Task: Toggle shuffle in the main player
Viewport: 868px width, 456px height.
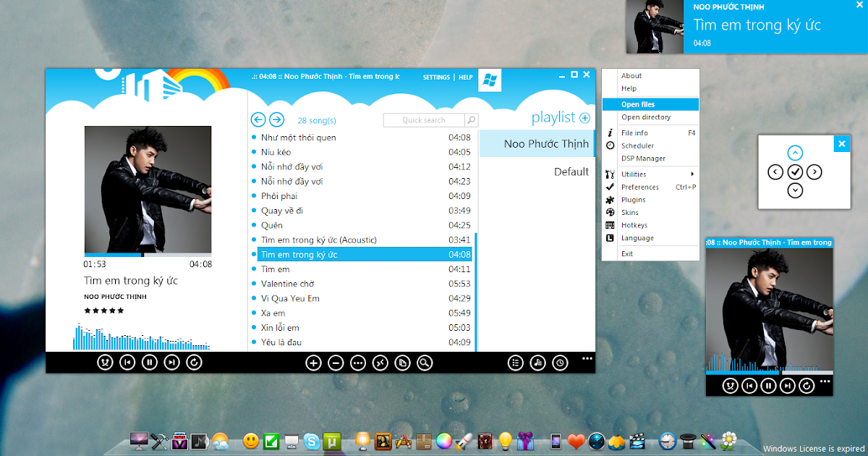Action: 105,363
